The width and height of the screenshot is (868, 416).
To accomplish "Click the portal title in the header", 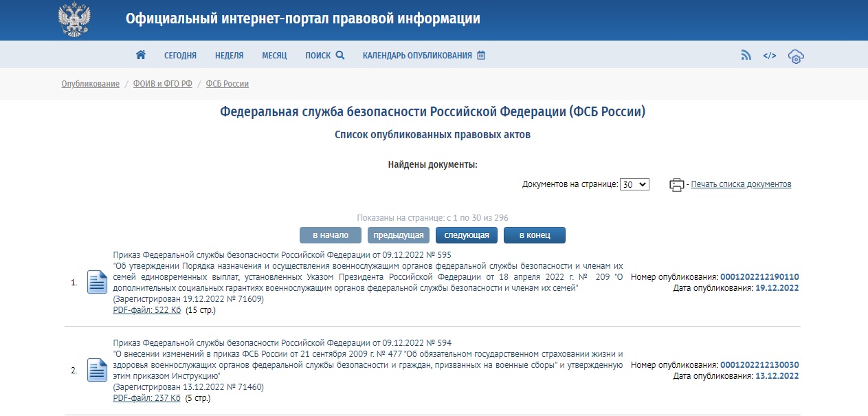I will point(303,19).
